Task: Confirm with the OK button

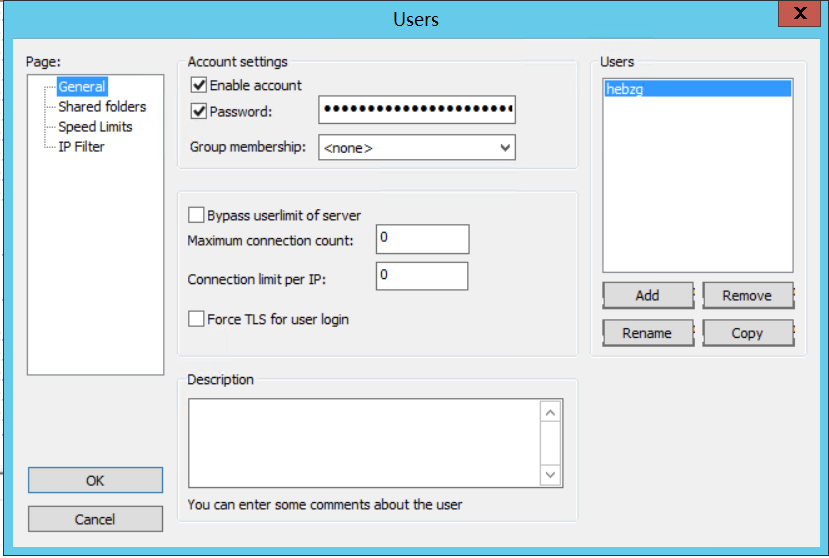Action: (x=95, y=480)
